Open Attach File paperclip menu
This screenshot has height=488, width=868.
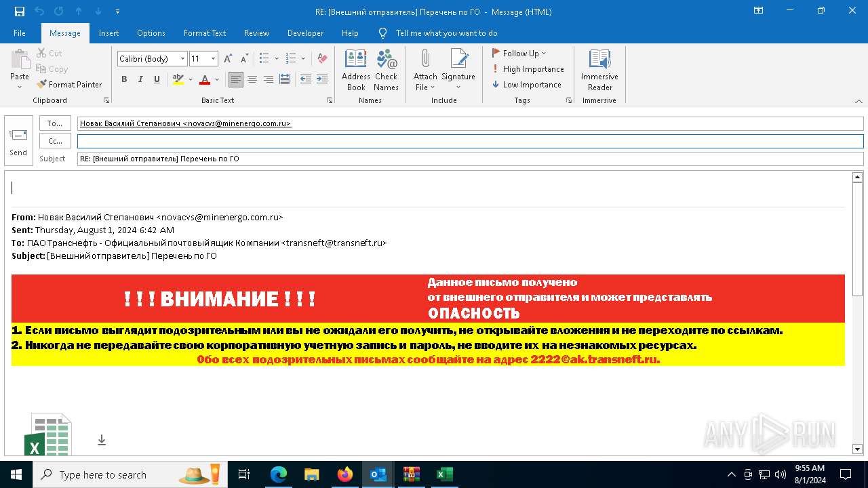(x=425, y=70)
